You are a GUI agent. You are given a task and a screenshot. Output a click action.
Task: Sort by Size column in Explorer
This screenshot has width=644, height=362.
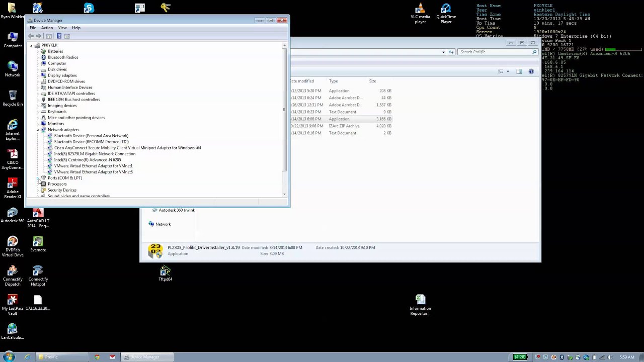pos(372,81)
